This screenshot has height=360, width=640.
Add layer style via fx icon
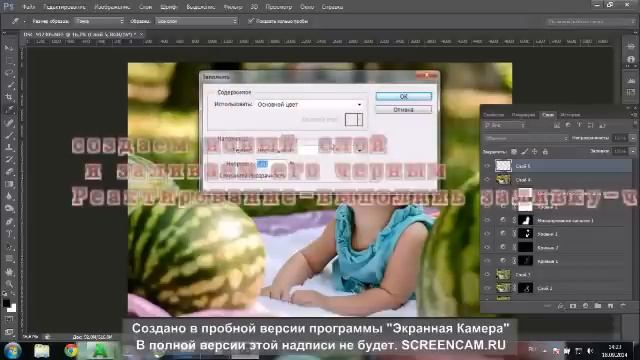[561, 306]
